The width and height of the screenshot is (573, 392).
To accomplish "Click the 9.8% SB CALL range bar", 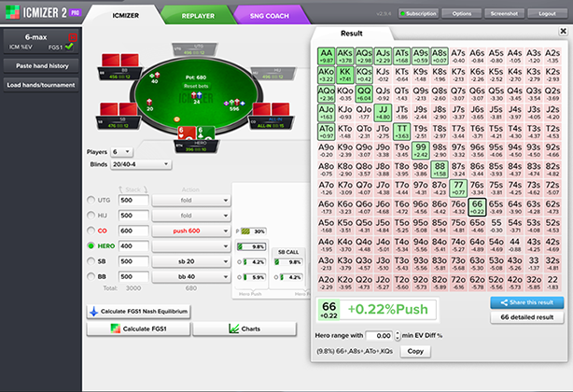I will pyautogui.click(x=288, y=262).
